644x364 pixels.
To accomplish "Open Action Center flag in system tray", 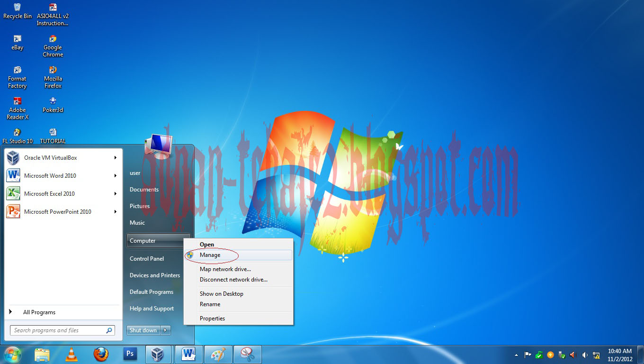I will tap(528, 355).
